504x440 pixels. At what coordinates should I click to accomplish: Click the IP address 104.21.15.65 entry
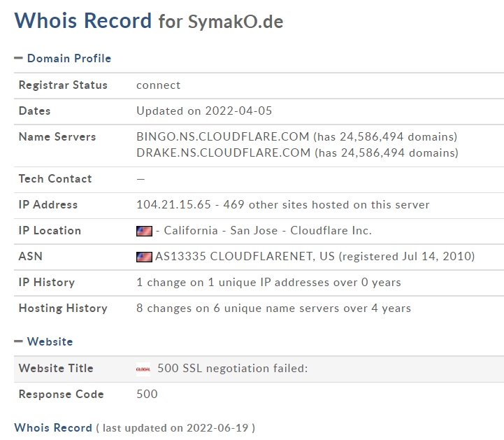[173, 204]
